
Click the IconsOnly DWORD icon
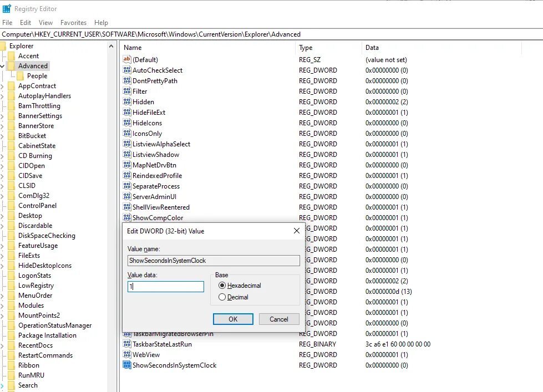point(127,133)
